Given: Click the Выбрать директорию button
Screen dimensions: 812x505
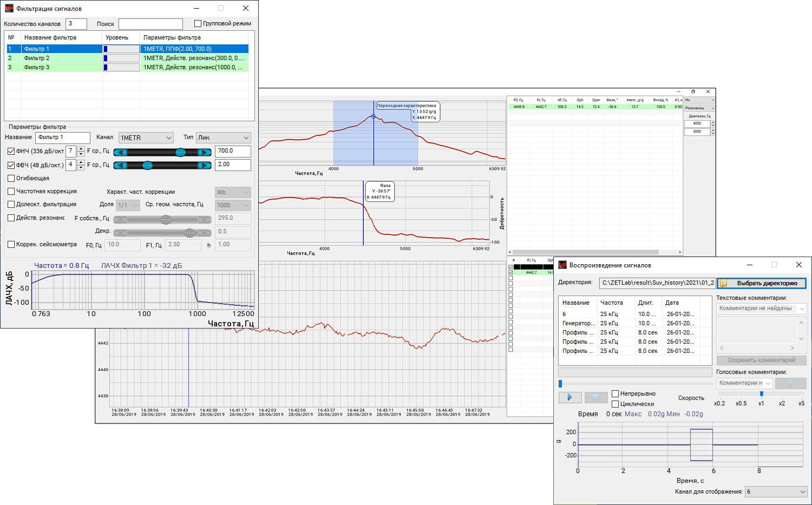Looking at the screenshot, I should (x=762, y=283).
